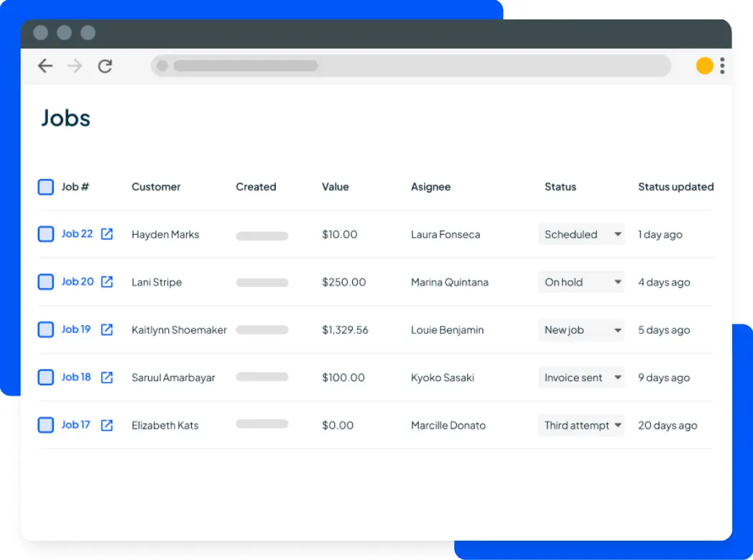Screen dimensions: 753x560
Task: Tick the checkbox next to Job 17
Action: (x=46, y=425)
